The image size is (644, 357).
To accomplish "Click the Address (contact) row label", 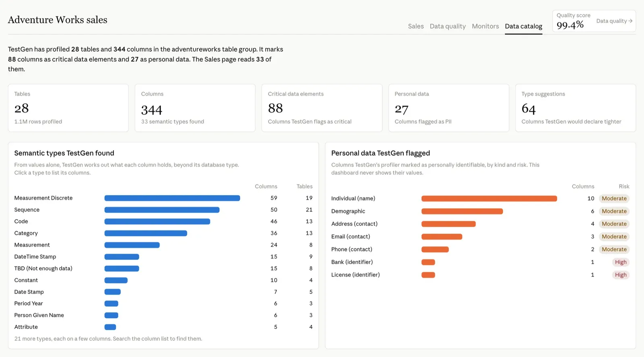I will pyautogui.click(x=354, y=224).
